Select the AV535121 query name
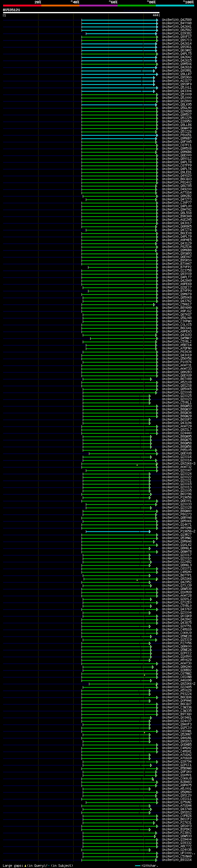 click(x=11, y=10)
